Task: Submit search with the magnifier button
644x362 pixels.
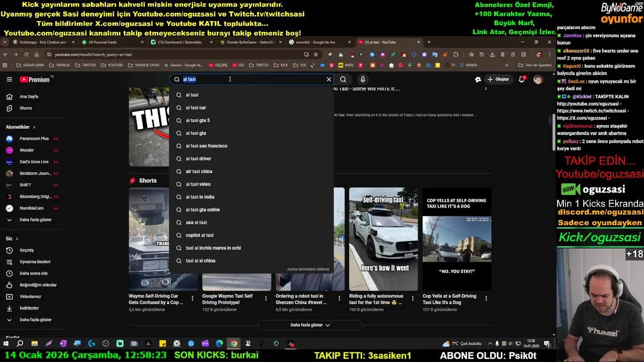Action: [343, 79]
